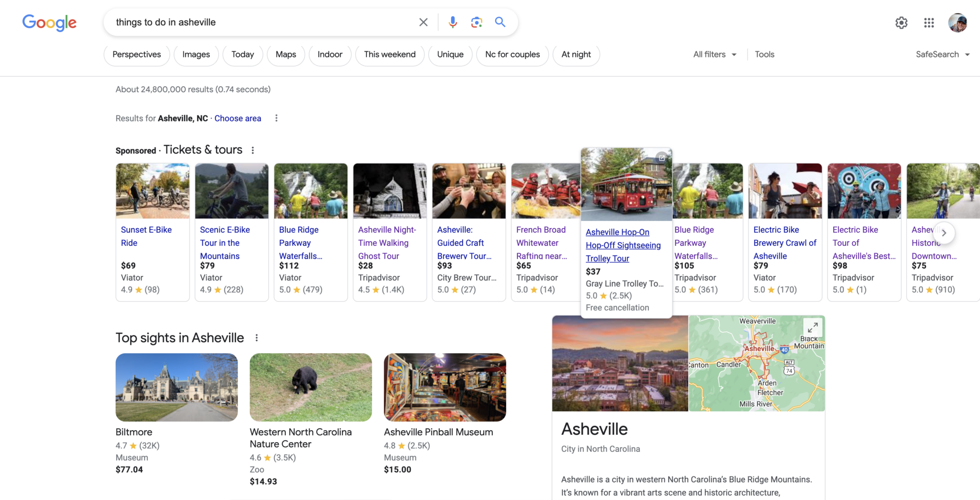Advance the tours carousel with the next arrow
Image resolution: width=980 pixels, height=500 pixels.
point(944,233)
